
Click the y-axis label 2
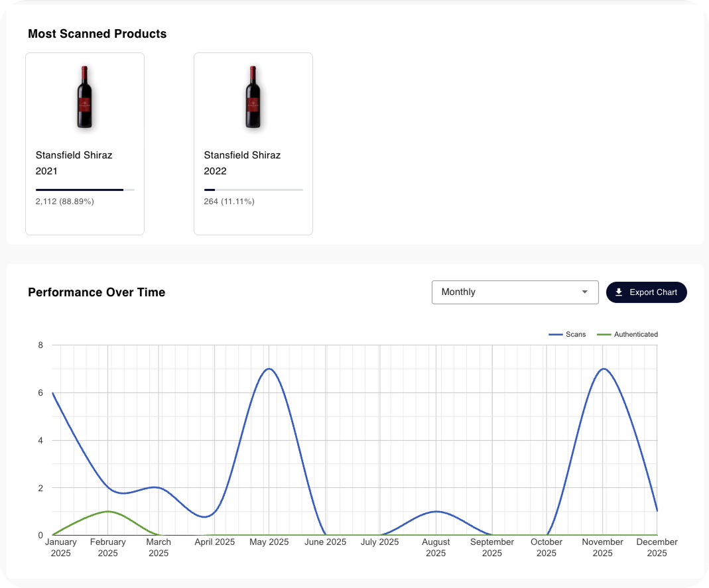point(40,488)
